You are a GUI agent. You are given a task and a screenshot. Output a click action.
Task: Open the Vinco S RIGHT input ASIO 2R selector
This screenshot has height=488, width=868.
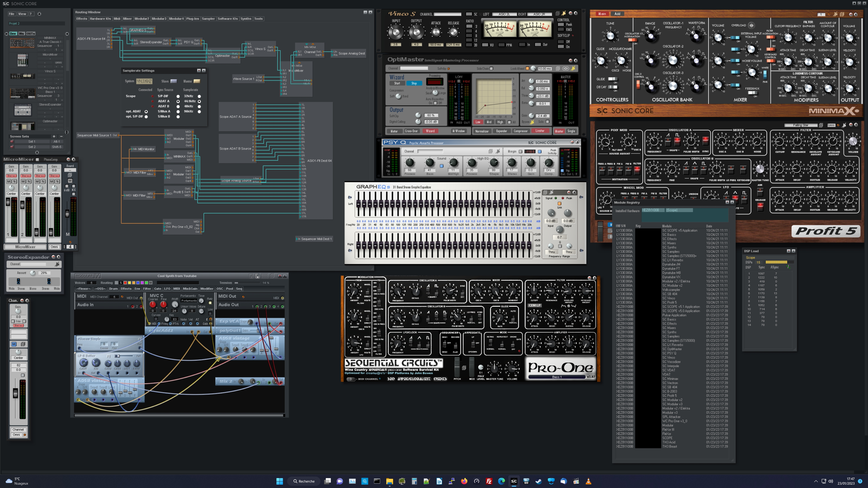click(x=539, y=14)
